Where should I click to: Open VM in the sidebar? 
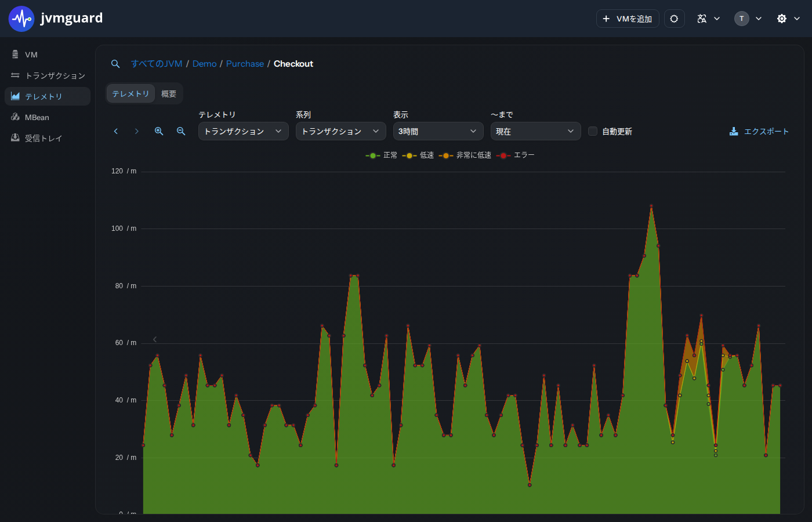pyautogui.click(x=48, y=55)
